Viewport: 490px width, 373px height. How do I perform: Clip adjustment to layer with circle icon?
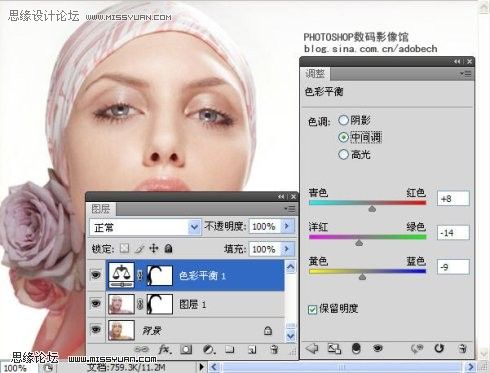[x=356, y=348]
